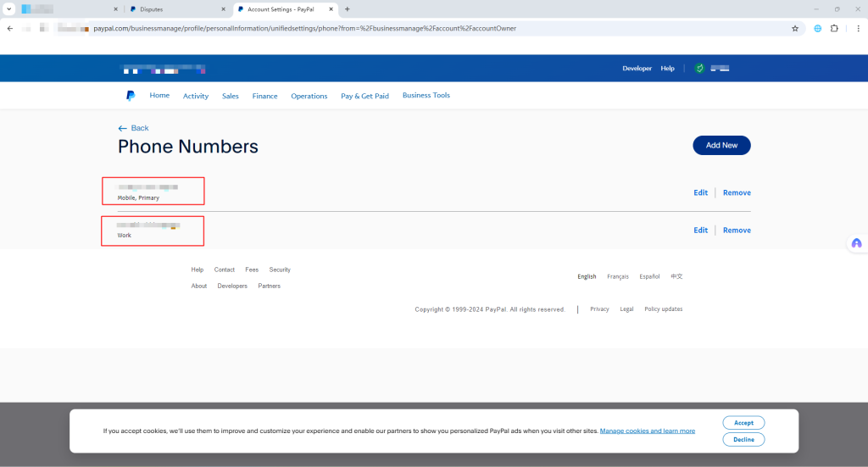868x467 pixels.
Task: Close the Disputes tab
Action: pyautogui.click(x=223, y=8)
